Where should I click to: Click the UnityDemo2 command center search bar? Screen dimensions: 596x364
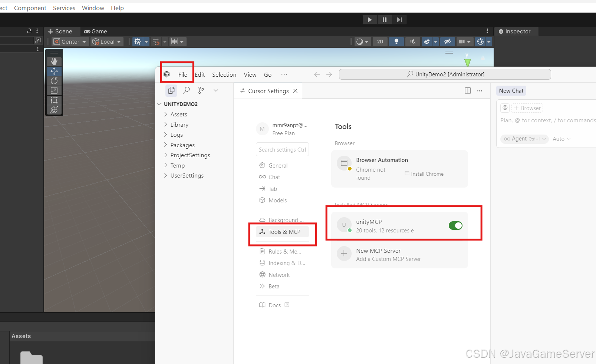click(445, 74)
